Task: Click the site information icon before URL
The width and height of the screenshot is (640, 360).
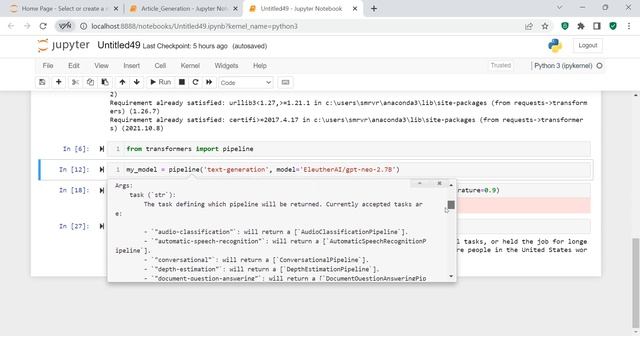Action: (83, 26)
